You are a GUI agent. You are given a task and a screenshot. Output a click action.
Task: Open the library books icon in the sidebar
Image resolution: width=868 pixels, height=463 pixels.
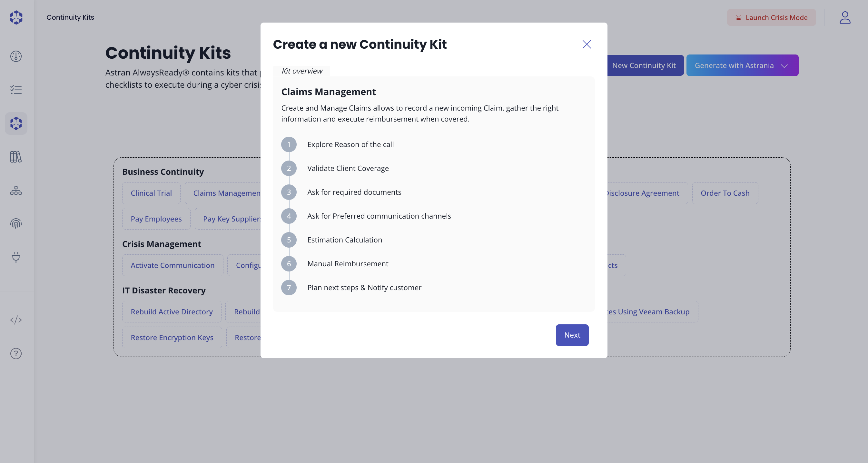(16, 157)
